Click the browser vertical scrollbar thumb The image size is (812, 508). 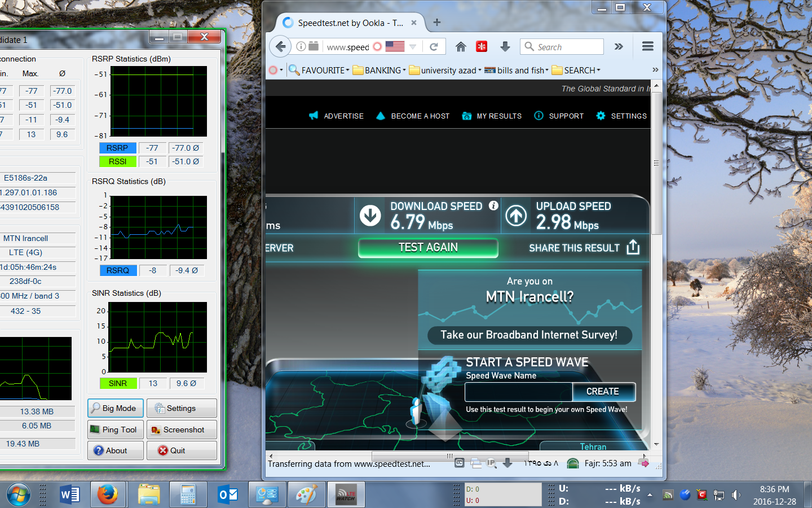tap(656, 163)
